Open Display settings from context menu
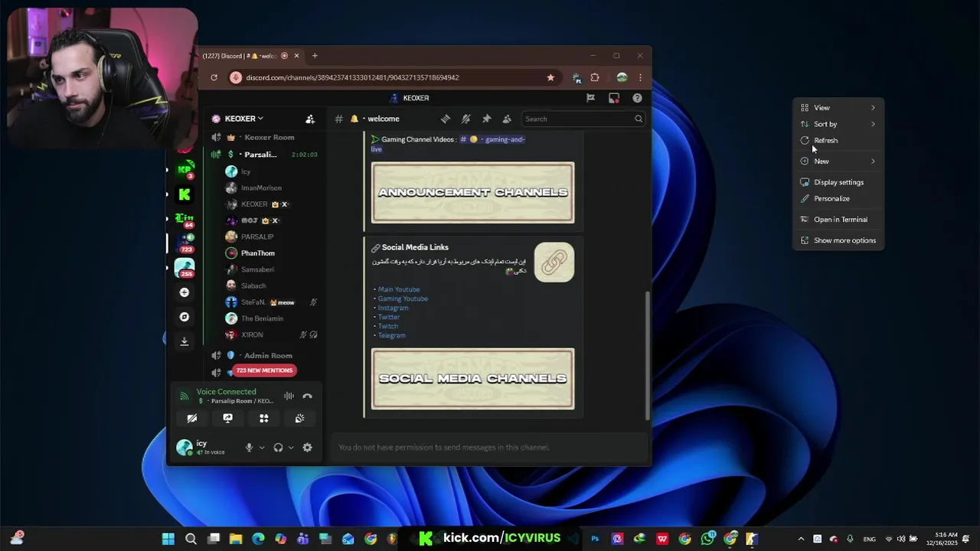Viewport: 980px width, 551px height. point(838,182)
